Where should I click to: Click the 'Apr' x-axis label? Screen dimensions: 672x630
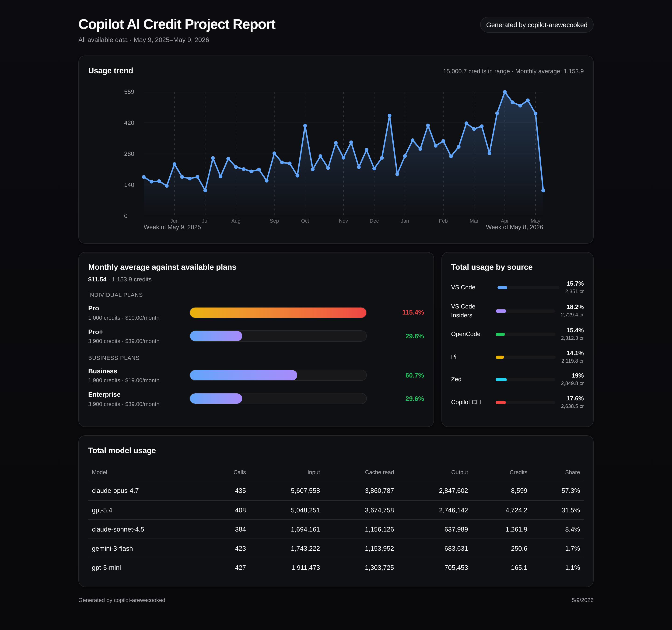(x=505, y=221)
